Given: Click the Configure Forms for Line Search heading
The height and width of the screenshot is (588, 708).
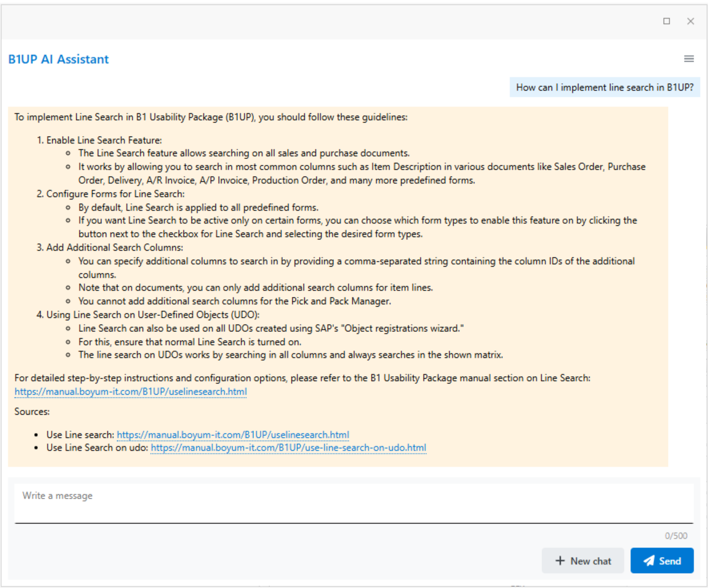Looking at the screenshot, I should pos(115,194).
